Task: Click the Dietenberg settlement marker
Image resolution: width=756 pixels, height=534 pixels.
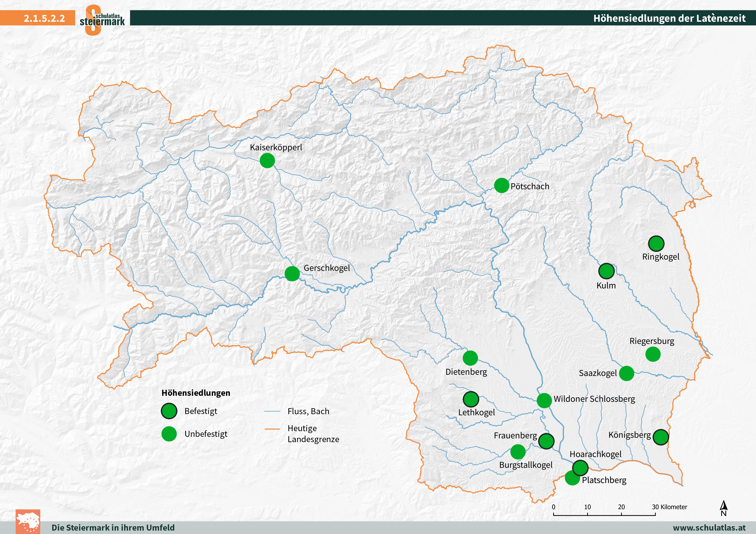Action: [470, 358]
